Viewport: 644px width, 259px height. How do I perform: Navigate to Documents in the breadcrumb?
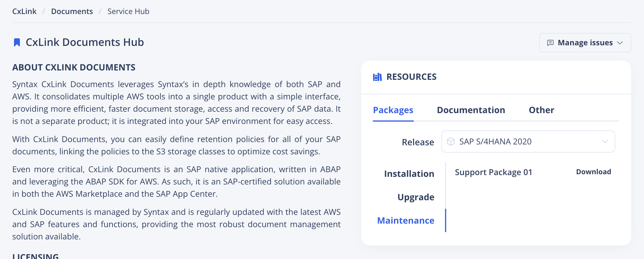72,11
